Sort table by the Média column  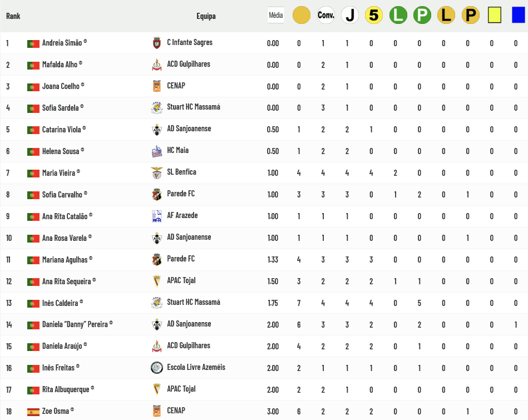276,16
